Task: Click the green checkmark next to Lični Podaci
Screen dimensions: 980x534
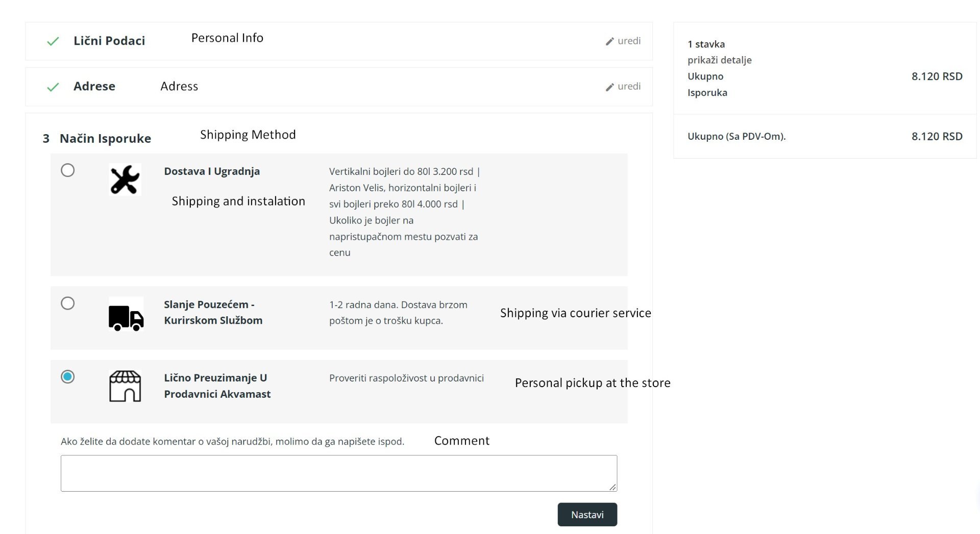Action: tap(53, 41)
